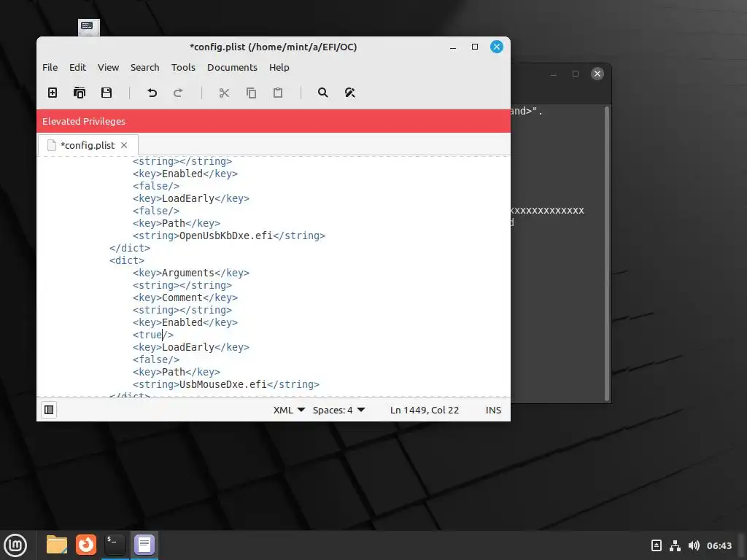Paste from the clipboard icon
The image size is (747, 560).
pyautogui.click(x=278, y=93)
